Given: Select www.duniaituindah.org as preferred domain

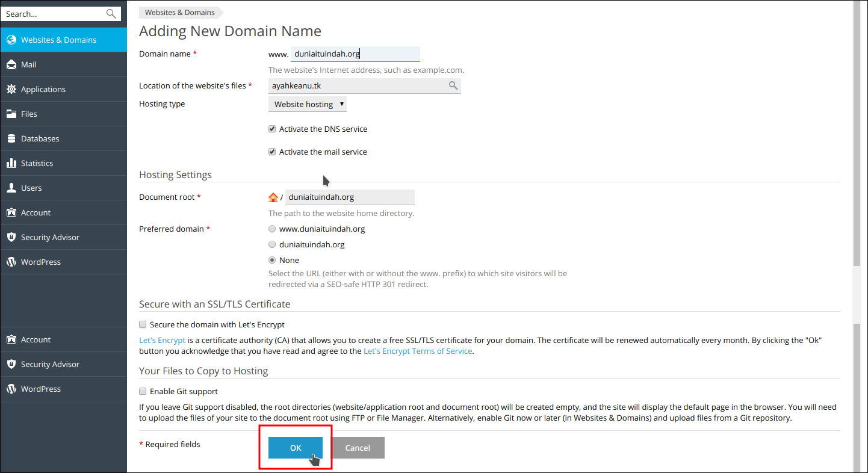Looking at the screenshot, I should 272,229.
